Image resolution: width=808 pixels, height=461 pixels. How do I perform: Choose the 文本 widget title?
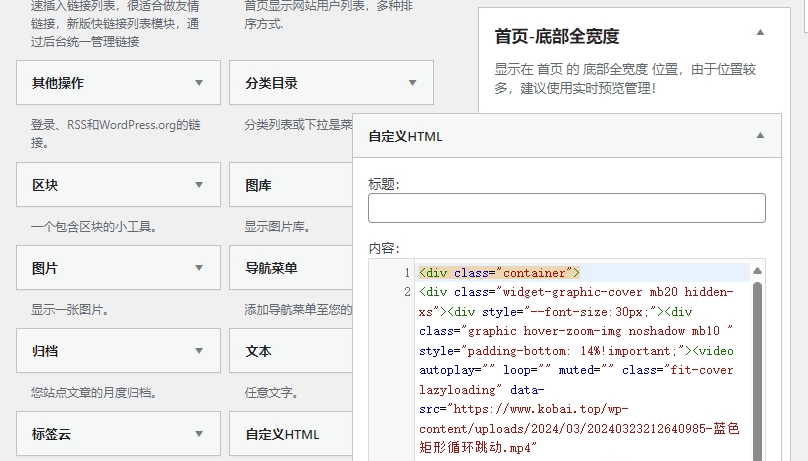[x=259, y=352]
